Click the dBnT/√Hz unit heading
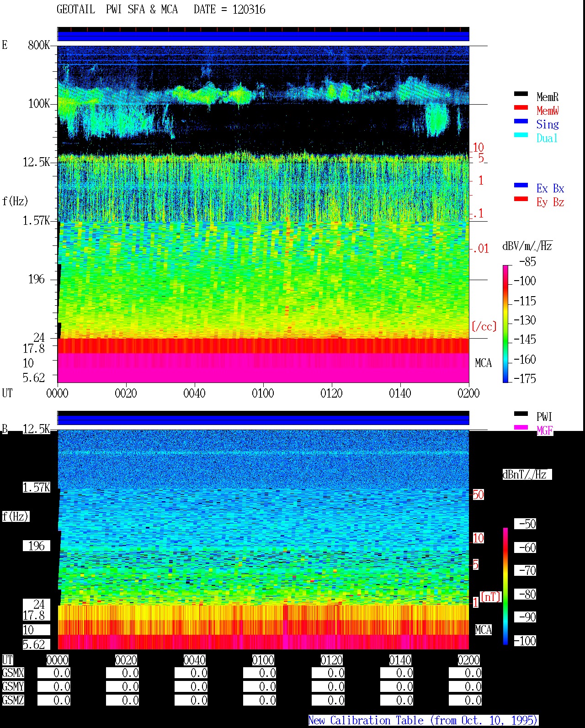 coord(527,474)
